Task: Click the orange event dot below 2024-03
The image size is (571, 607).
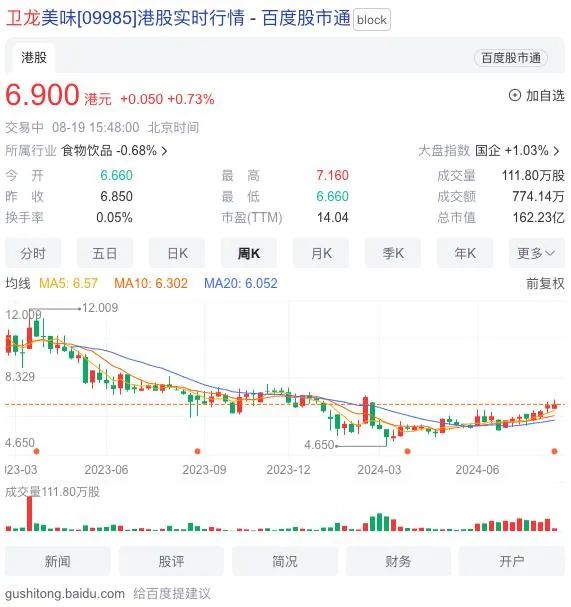Action: point(407,451)
